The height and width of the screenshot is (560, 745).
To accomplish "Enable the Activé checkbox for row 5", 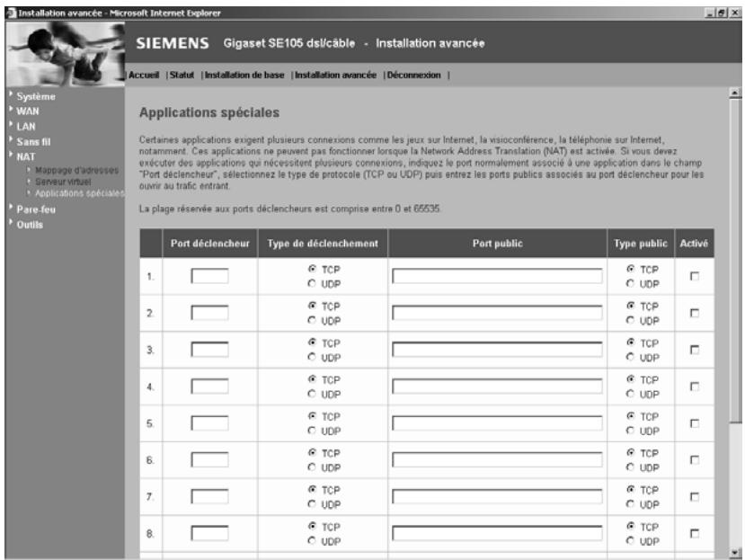I will click(x=694, y=423).
